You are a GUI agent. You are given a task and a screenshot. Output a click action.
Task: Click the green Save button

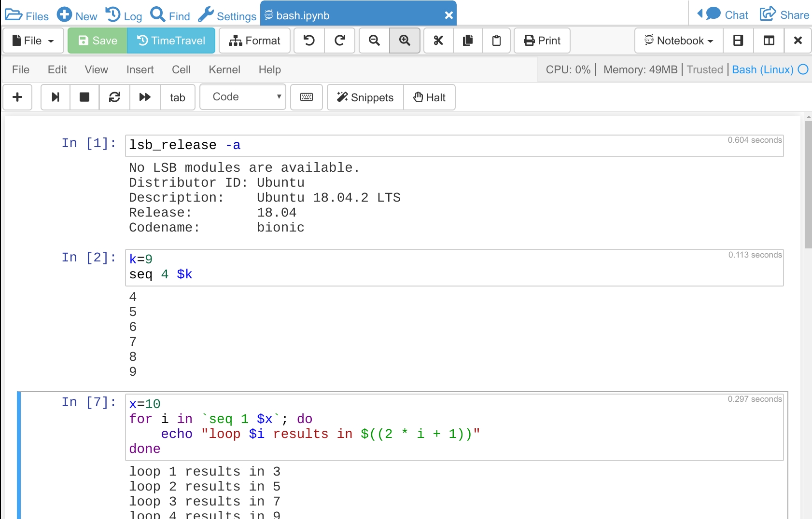[98, 41]
